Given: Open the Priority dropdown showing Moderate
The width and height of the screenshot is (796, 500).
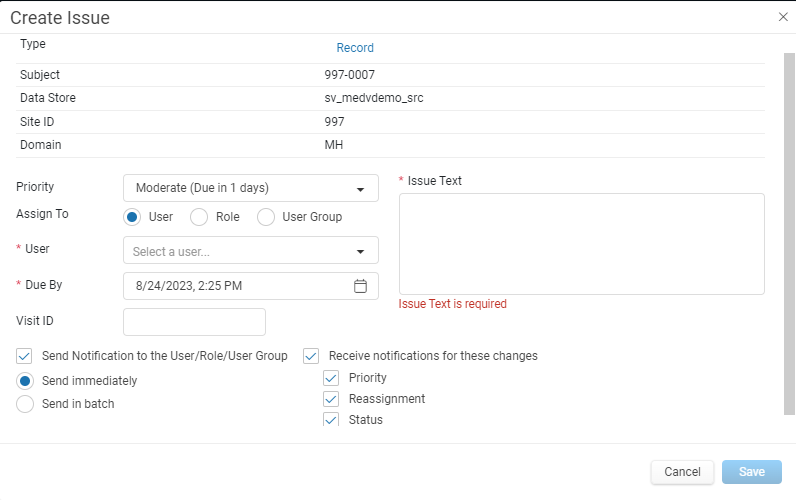Looking at the screenshot, I should pyautogui.click(x=251, y=188).
